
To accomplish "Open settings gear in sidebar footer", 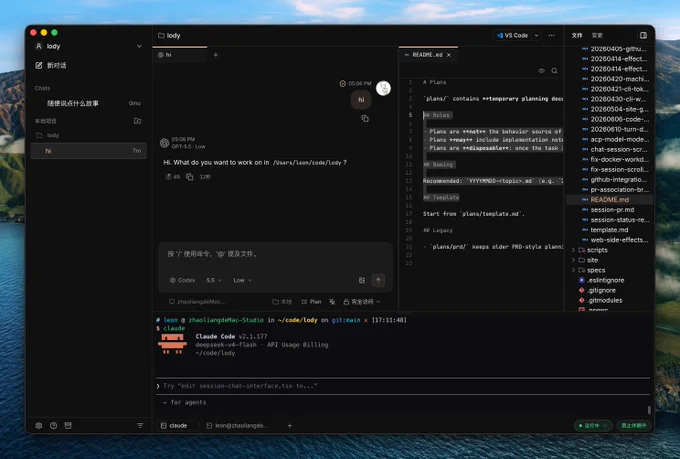I will (x=39, y=426).
